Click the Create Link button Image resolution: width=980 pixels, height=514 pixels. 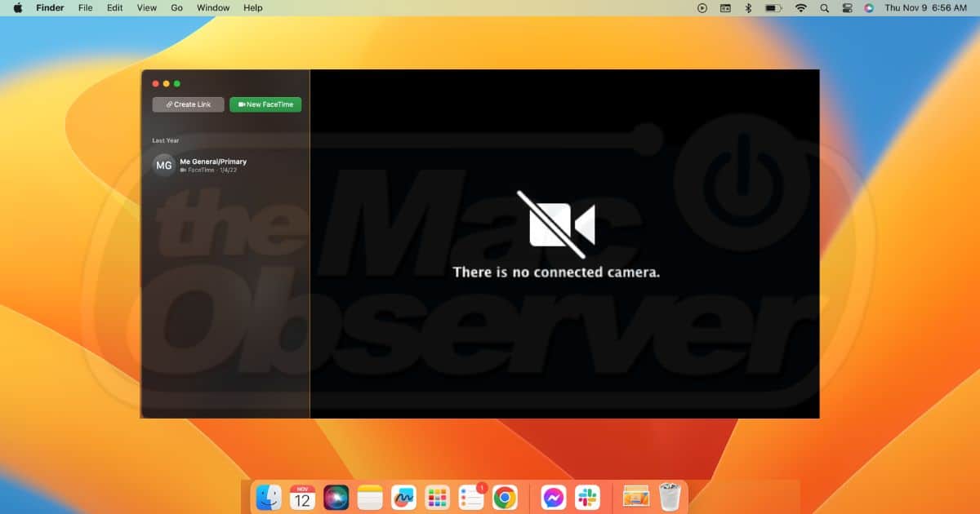[x=188, y=104]
